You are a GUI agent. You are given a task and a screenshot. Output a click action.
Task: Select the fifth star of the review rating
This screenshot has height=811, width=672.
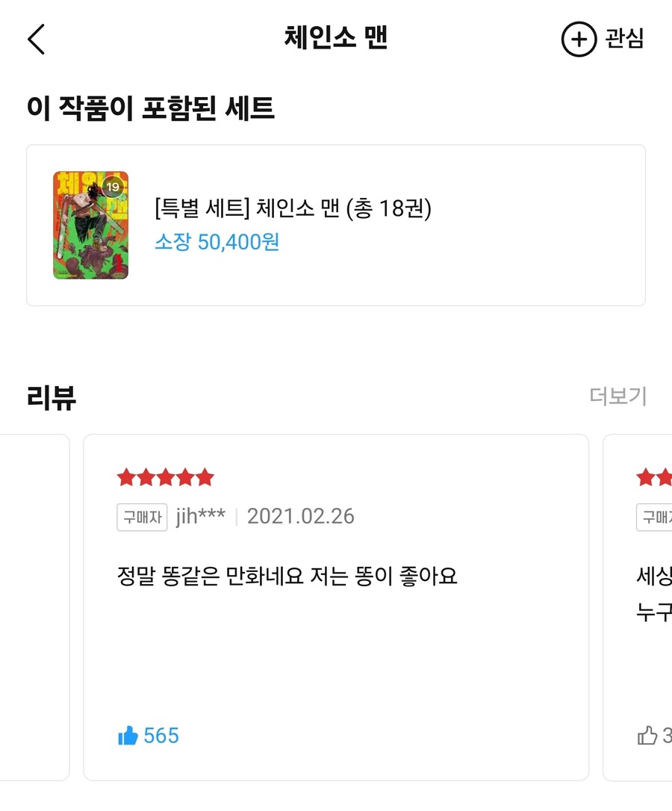(x=205, y=477)
